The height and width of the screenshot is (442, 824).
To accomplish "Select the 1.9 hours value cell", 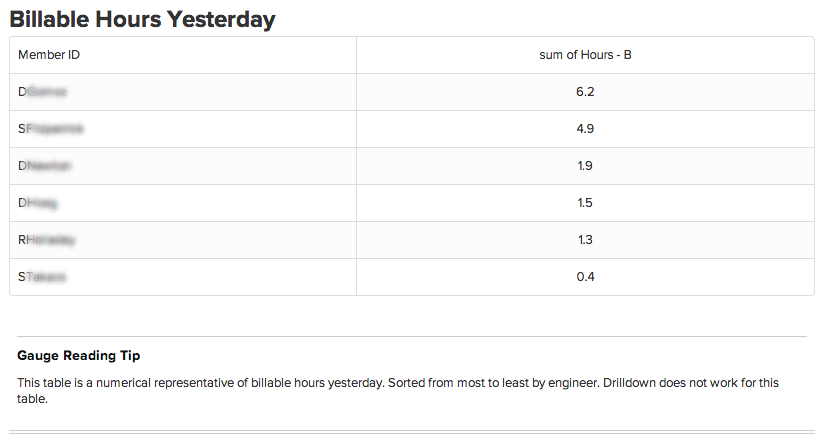I will click(585, 166).
